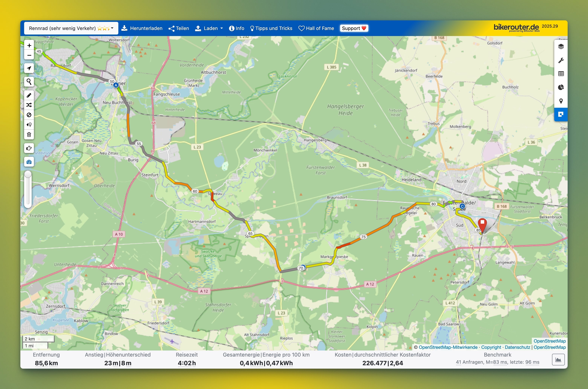The image size is (588, 389).
Task: Open the map search magnifier tool
Action: (x=29, y=82)
